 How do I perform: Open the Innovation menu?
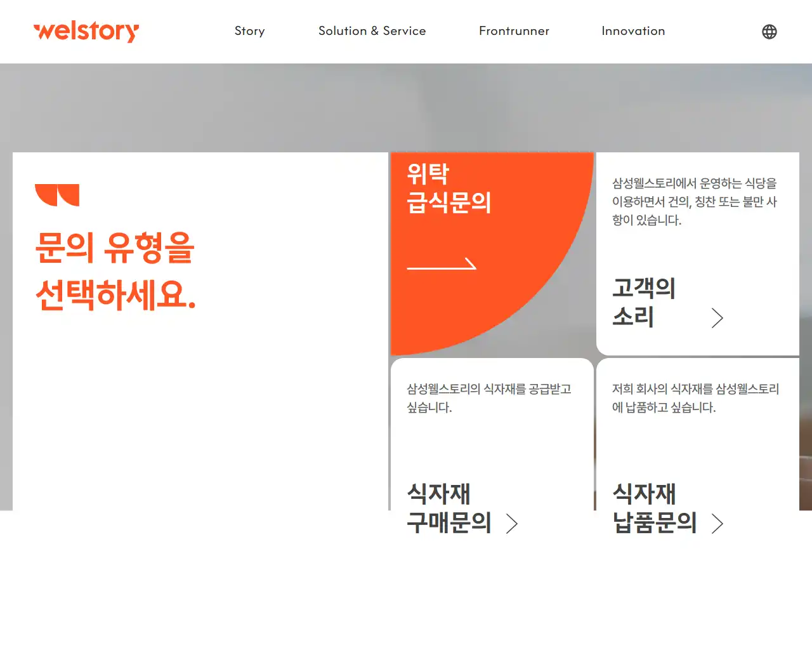pyautogui.click(x=633, y=31)
